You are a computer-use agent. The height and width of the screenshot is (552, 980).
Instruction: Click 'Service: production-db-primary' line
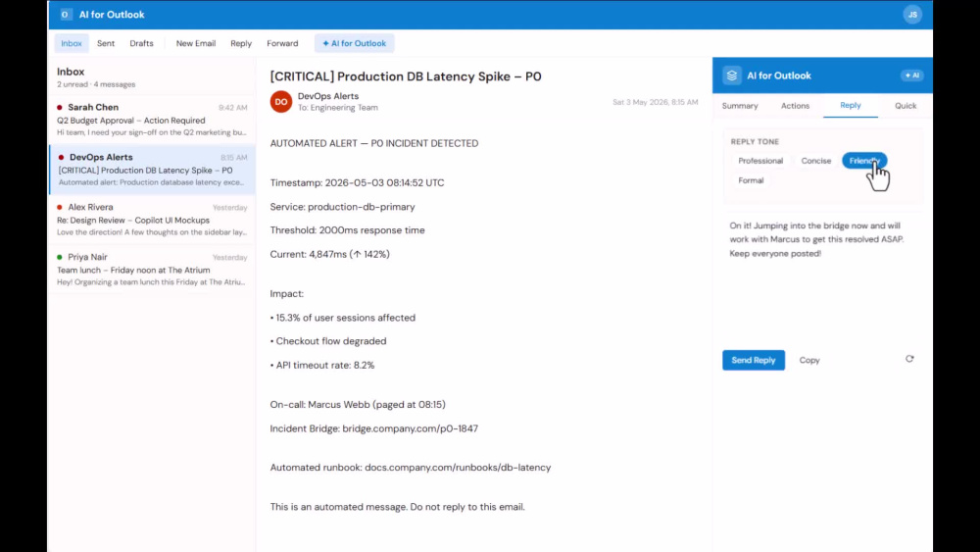coord(342,206)
